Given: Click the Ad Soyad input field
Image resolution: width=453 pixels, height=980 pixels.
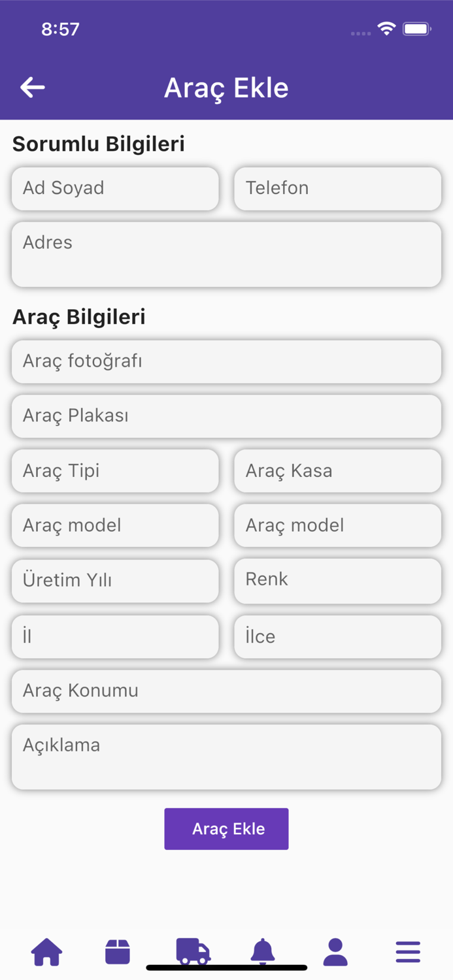Looking at the screenshot, I should click(115, 188).
